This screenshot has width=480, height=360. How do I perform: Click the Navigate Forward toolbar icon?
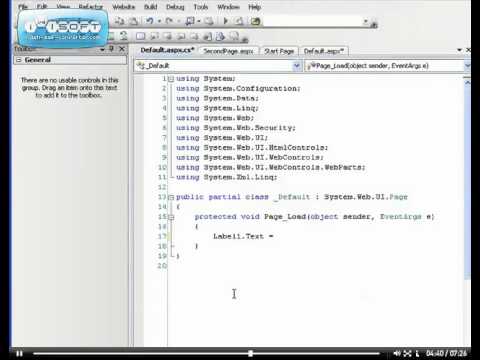[x=209, y=21]
